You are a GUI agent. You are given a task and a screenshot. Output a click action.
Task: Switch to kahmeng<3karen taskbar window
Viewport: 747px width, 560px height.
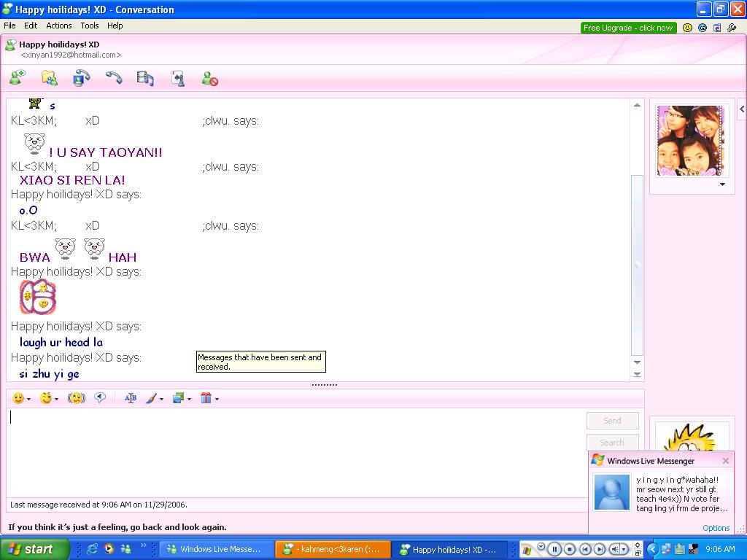coord(333,549)
